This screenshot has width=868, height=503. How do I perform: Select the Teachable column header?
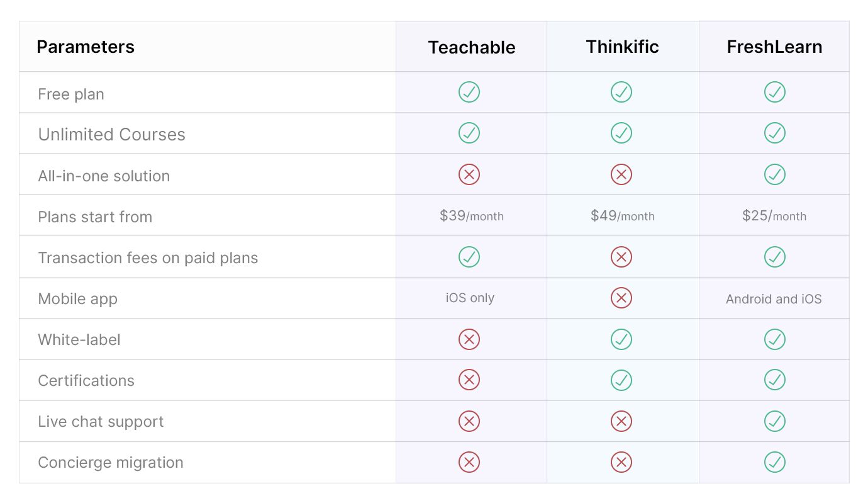tap(472, 47)
